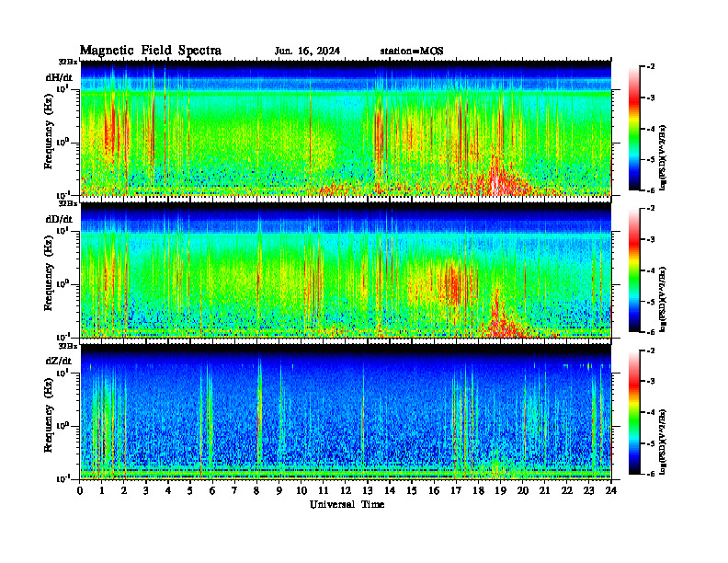Viewport: 728px width, 563px height.
Task: Select the dZ/dt panel label
Action: point(59,361)
